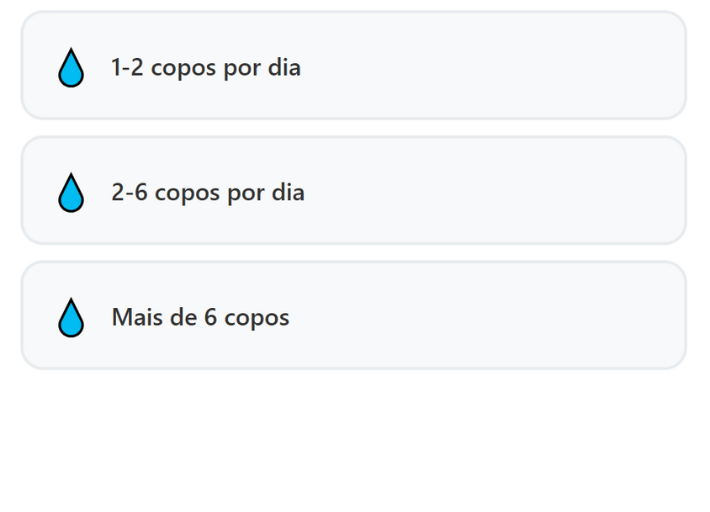Select the "Mais de 6 copos" option

pyautogui.click(x=353, y=316)
